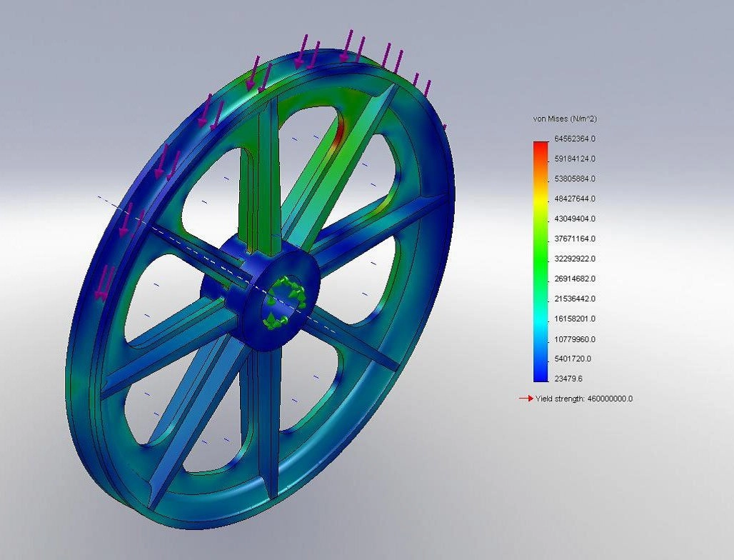Click the red yield strength arrow marker
Viewport: 734px width, 560px height.
click(x=526, y=399)
